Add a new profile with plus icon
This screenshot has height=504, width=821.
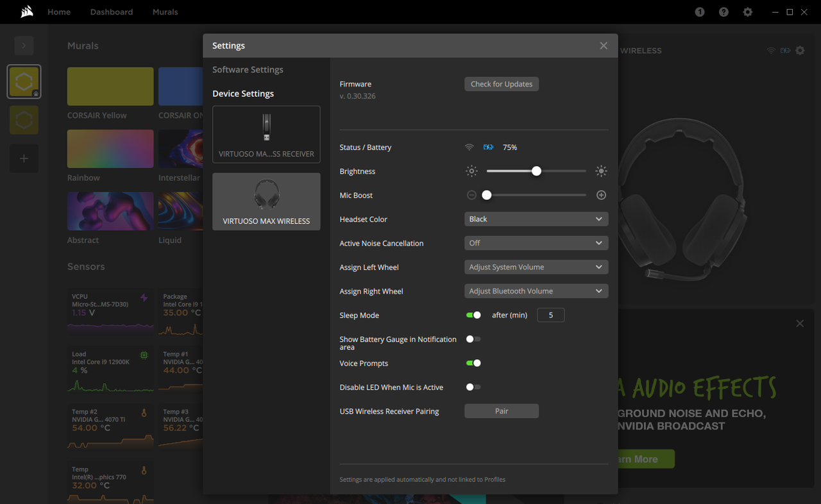click(24, 158)
